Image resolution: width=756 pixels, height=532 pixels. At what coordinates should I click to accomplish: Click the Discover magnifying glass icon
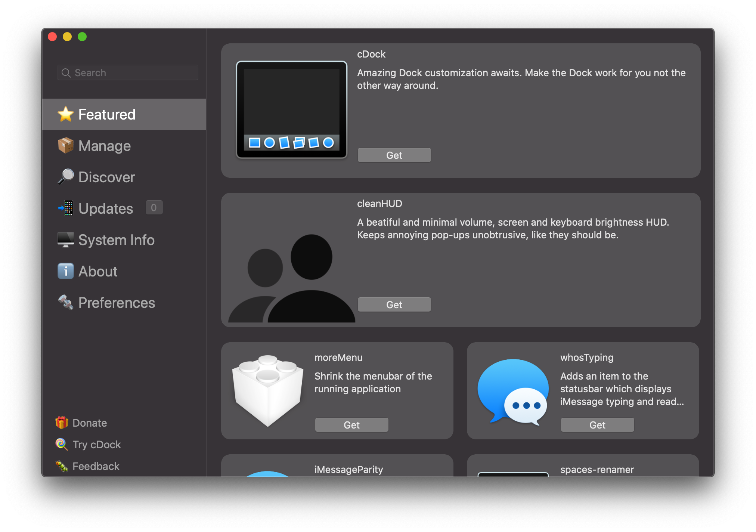tap(65, 177)
